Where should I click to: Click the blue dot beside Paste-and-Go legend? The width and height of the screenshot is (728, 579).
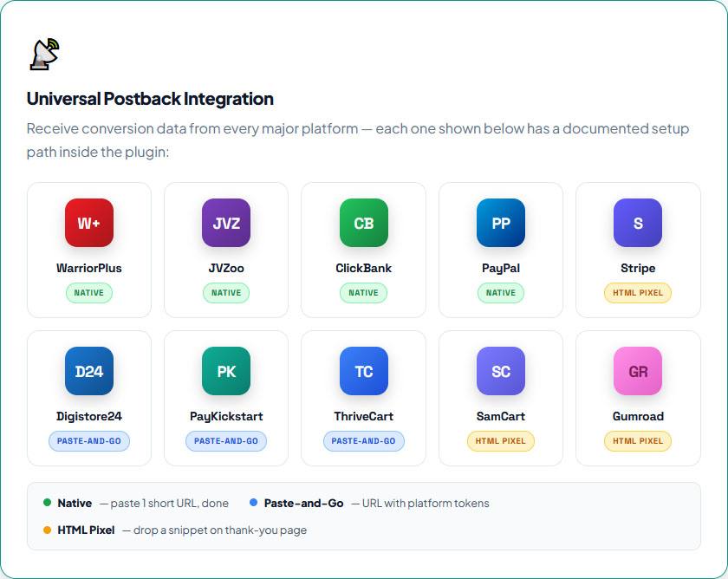(253, 503)
